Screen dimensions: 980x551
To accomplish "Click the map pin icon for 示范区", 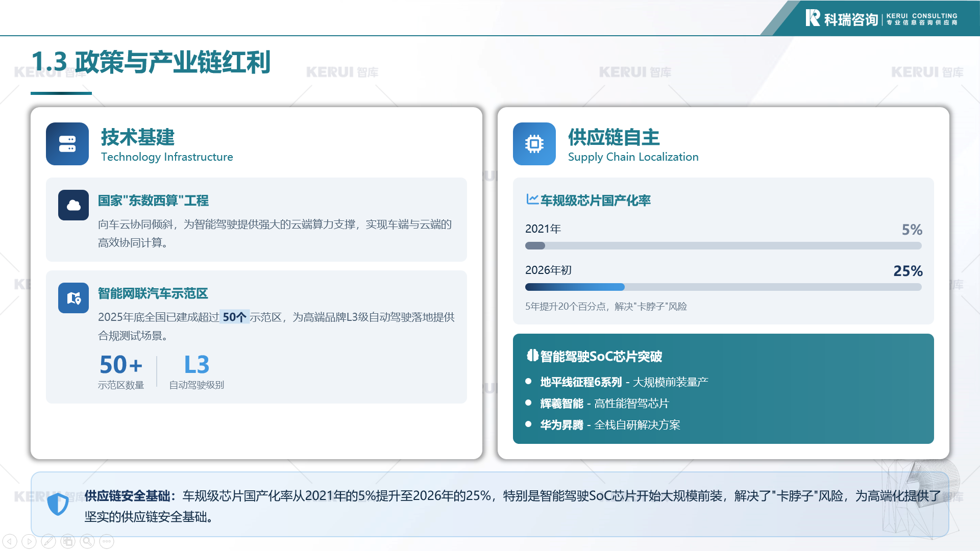I will point(73,298).
